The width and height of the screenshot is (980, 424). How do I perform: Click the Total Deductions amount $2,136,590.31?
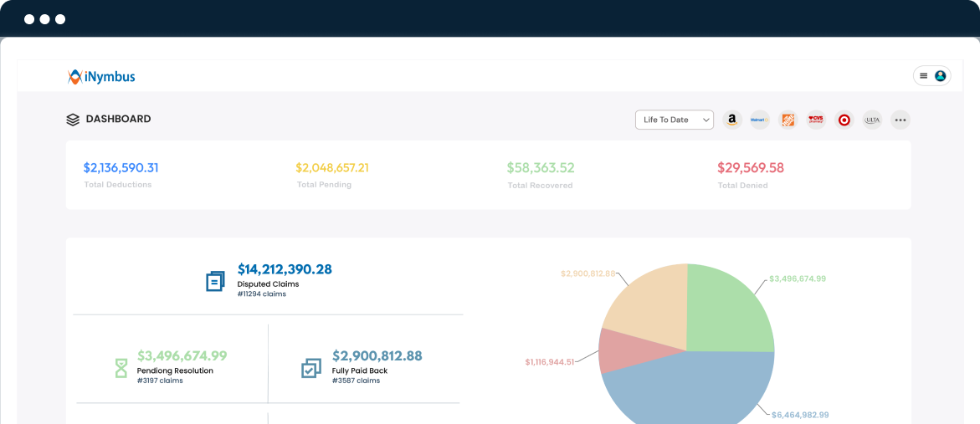tap(121, 168)
